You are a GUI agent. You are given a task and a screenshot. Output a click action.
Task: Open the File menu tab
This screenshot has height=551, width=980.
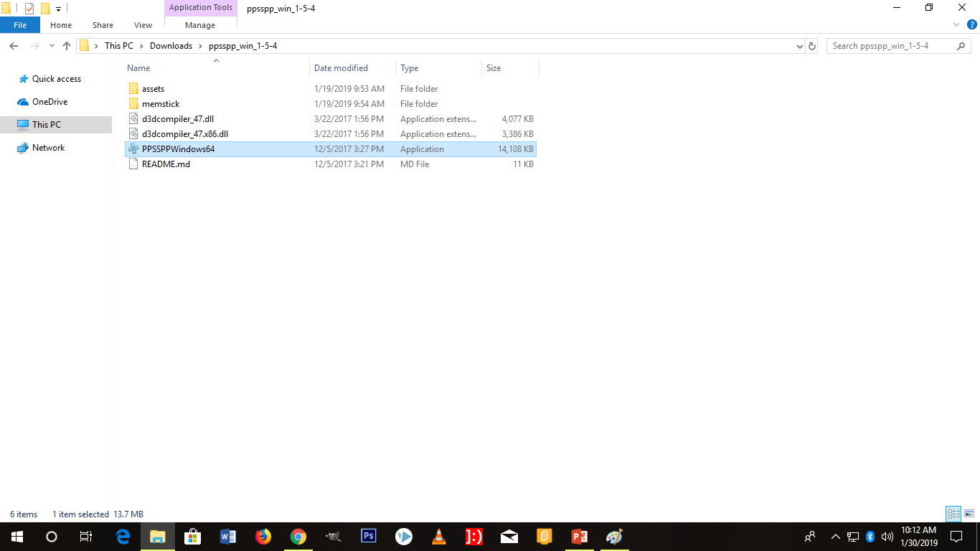[x=20, y=25]
